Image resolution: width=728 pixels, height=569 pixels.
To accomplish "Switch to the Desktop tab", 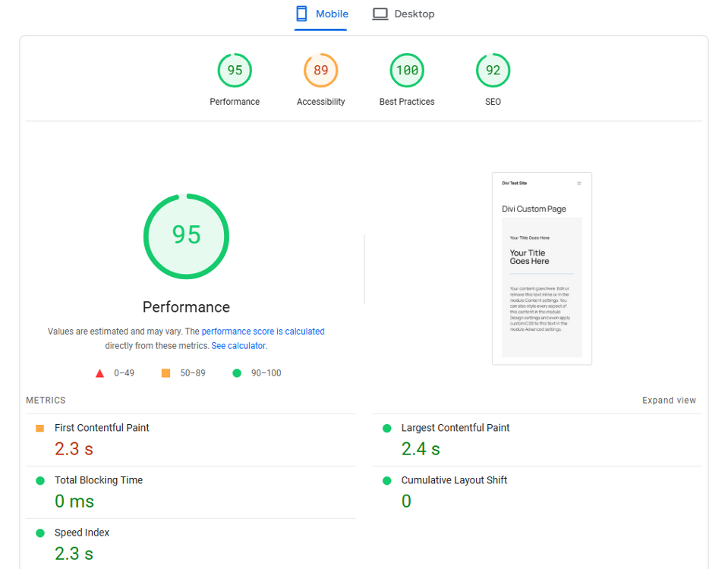I will (x=403, y=14).
